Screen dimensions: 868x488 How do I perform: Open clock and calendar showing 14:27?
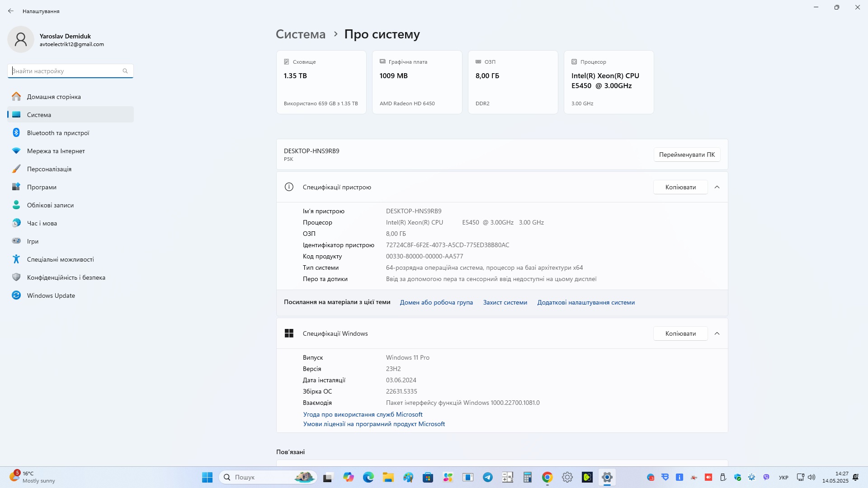click(835, 477)
